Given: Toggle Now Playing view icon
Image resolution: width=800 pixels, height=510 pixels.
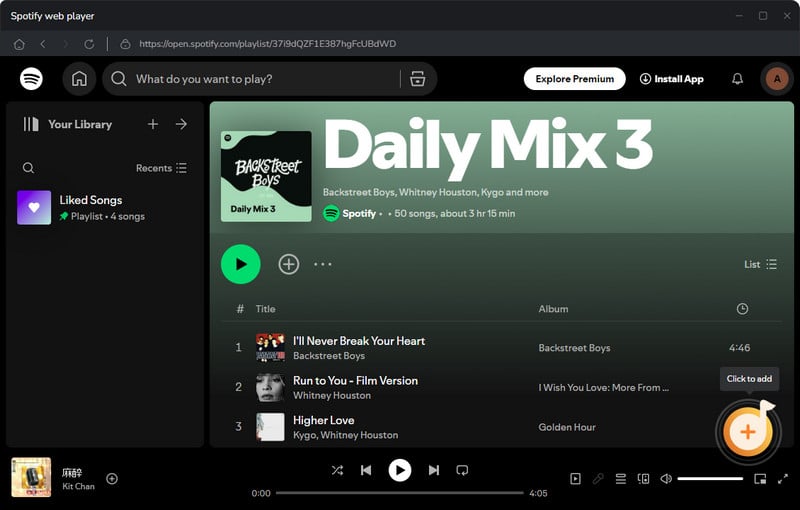Looking at the screenshot, I should (x=576, y=479).
